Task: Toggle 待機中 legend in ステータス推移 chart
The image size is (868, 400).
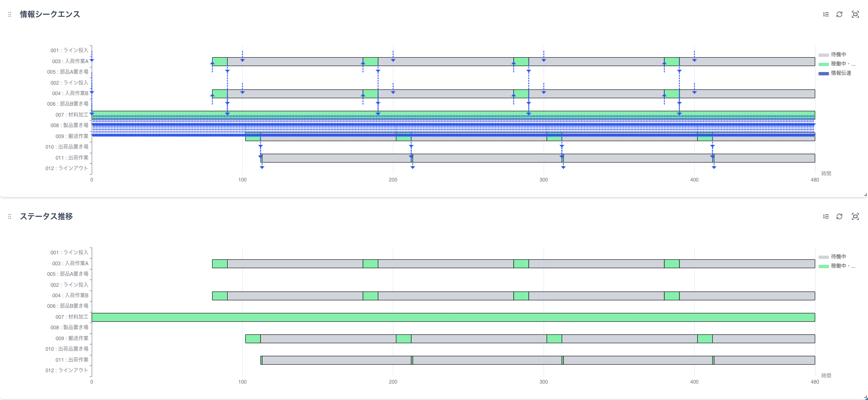Action: point(838,257)
